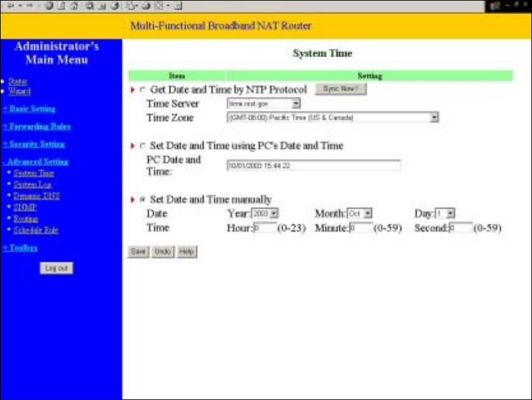Click 'Multi-Functional Broadband NAT Router' banner text
Viewport: 532px width, 400px height.
[x=221, y=26]
